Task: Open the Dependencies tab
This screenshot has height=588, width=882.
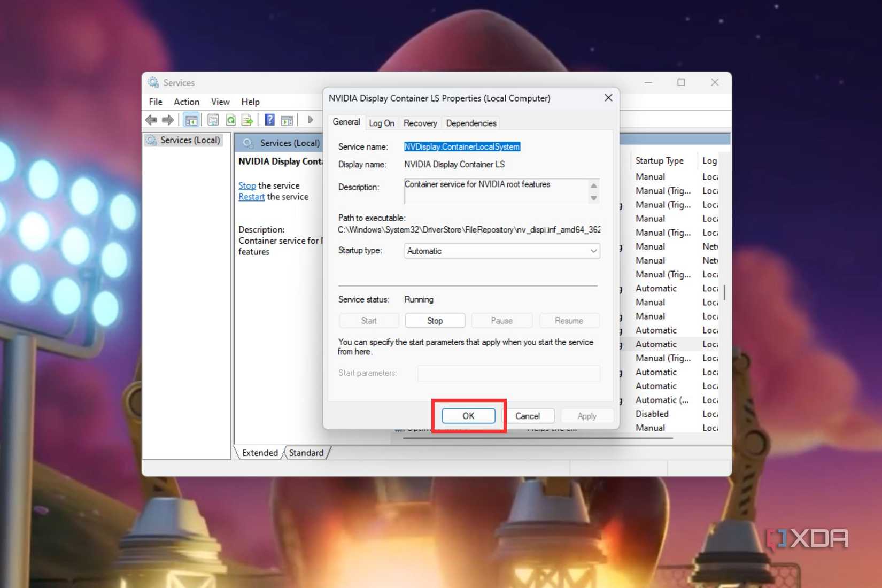Action: point(470,123)
